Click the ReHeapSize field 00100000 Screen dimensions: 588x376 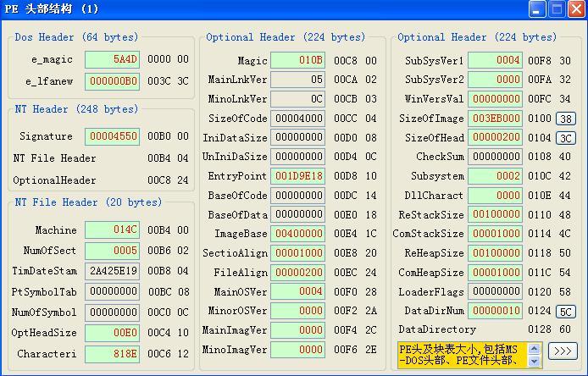pyautogui.click(x=495, y=253)
